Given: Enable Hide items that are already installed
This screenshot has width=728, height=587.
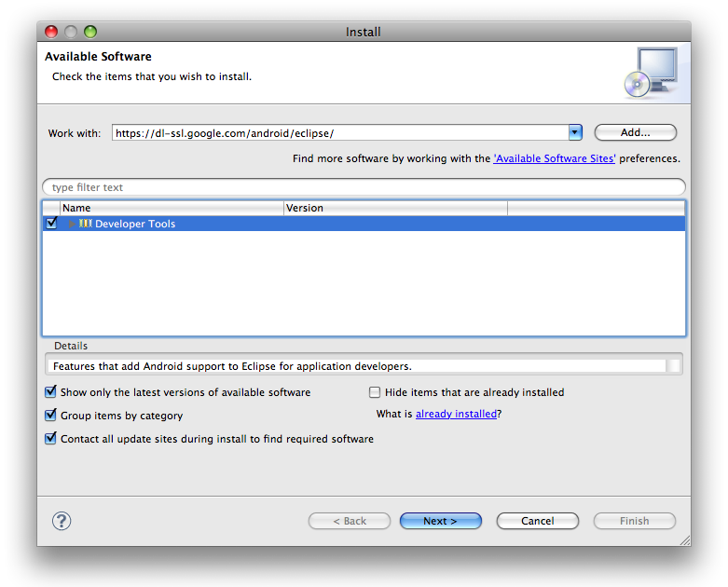Looking at the screenshot, I should tap(374, 392).
